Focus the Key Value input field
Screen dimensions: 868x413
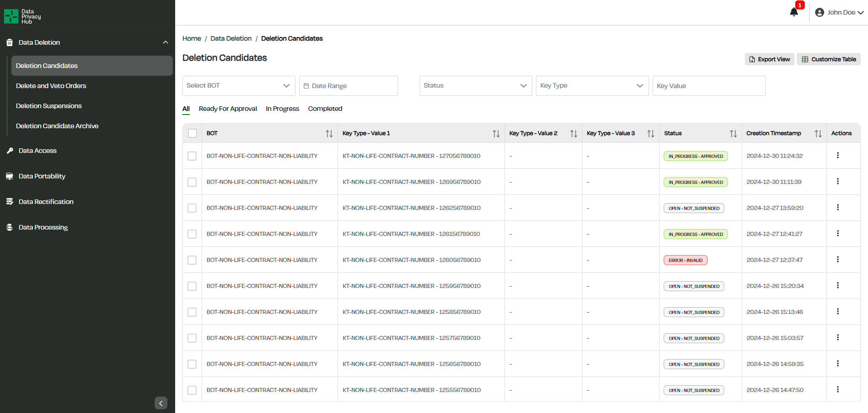tap(709, 86)
